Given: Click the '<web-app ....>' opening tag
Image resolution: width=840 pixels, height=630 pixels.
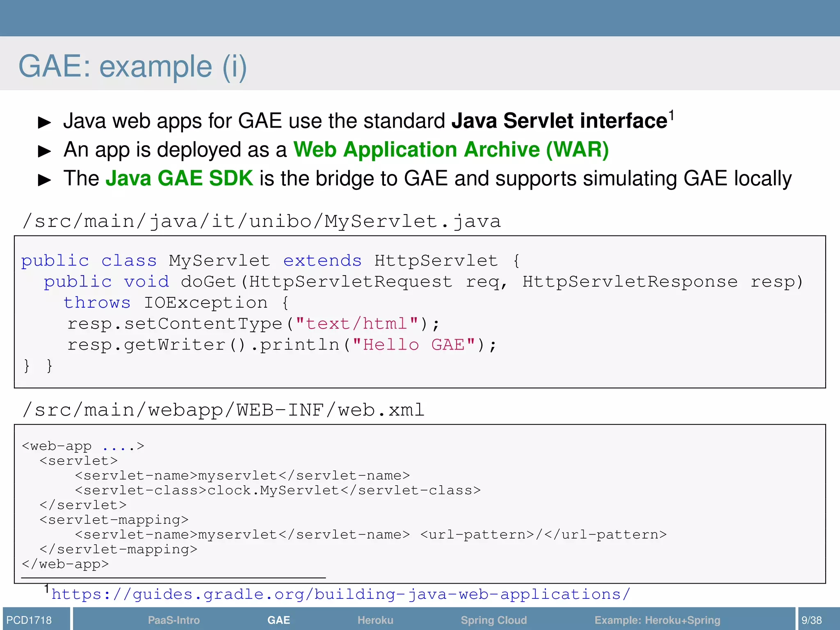Looking at the screenshot, I should (83, 446).
